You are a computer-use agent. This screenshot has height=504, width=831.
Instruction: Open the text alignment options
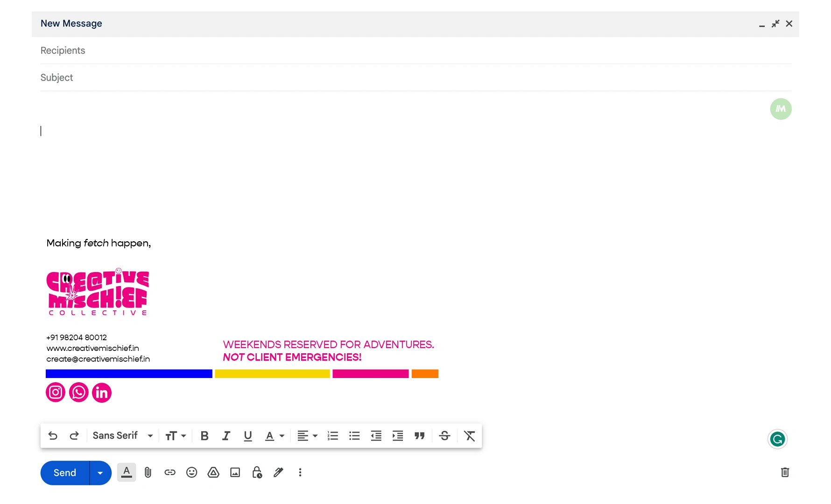coord(307,436)
